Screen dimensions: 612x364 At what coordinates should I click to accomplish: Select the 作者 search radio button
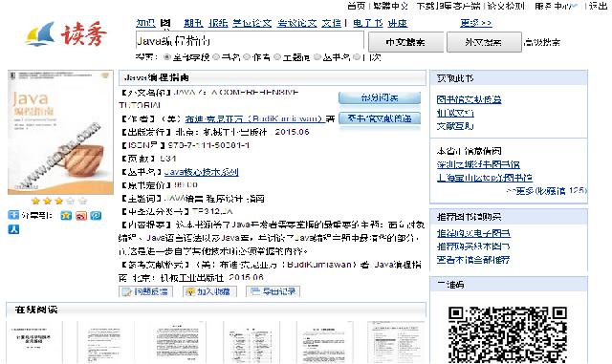[x=247, y=57]
